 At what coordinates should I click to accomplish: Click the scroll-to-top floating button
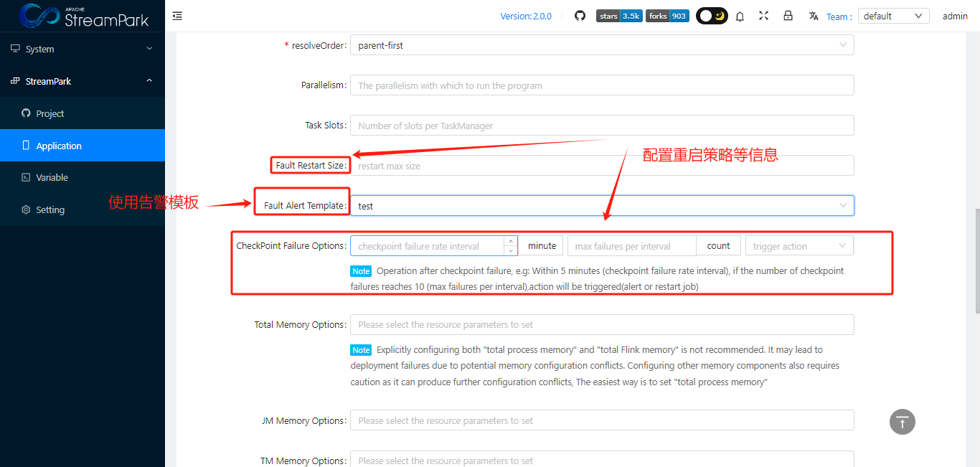tap(902, 422)
